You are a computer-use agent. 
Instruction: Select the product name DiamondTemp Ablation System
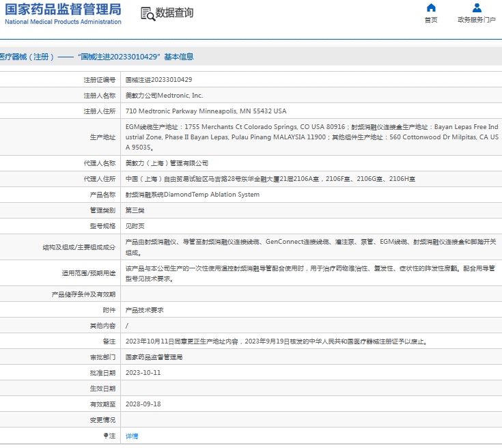[193, 195]
